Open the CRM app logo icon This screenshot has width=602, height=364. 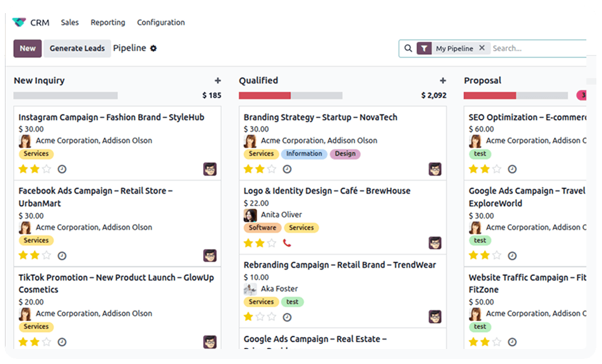pos(19,22)
